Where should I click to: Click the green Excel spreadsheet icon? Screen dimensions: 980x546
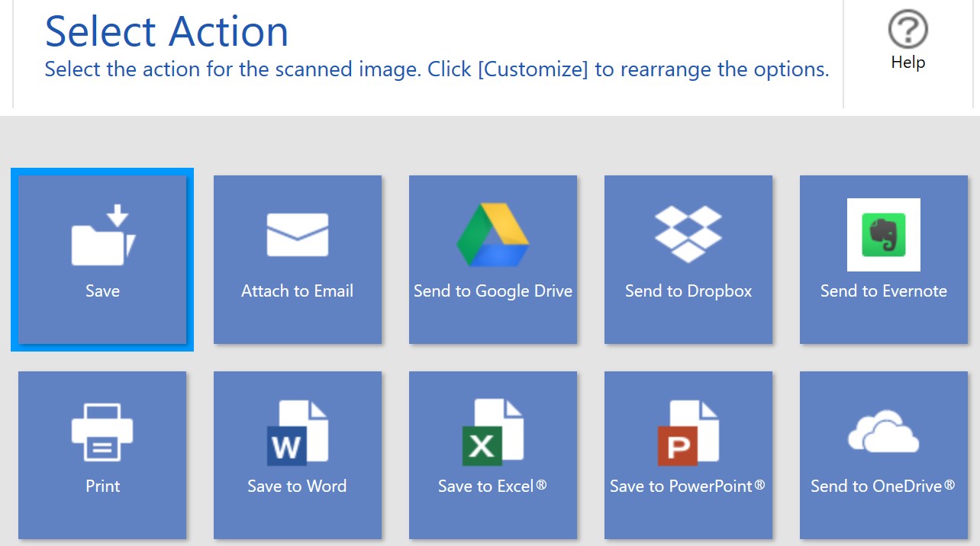(x=493, y=432)
